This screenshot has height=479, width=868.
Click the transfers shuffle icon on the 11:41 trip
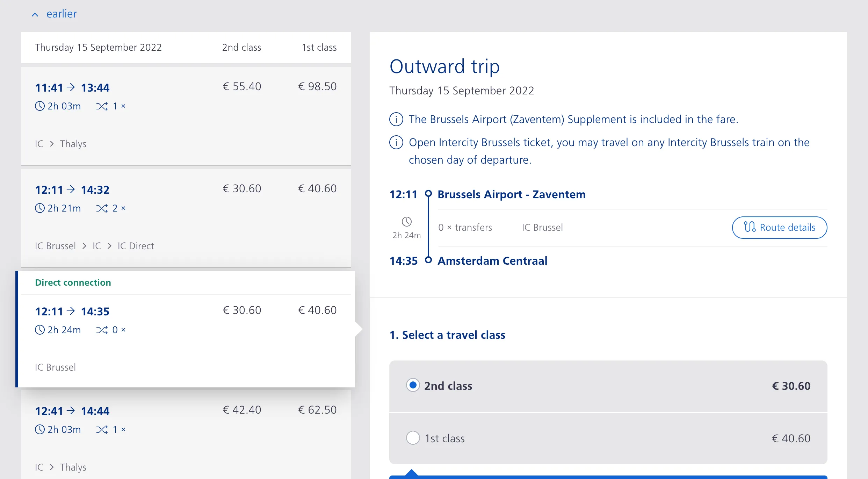click(102, 106)
